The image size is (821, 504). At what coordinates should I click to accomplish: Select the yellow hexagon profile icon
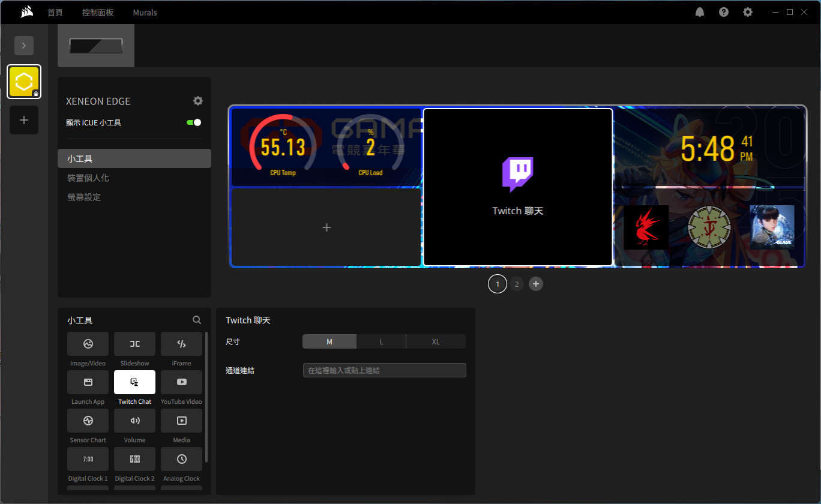(24, 82)
